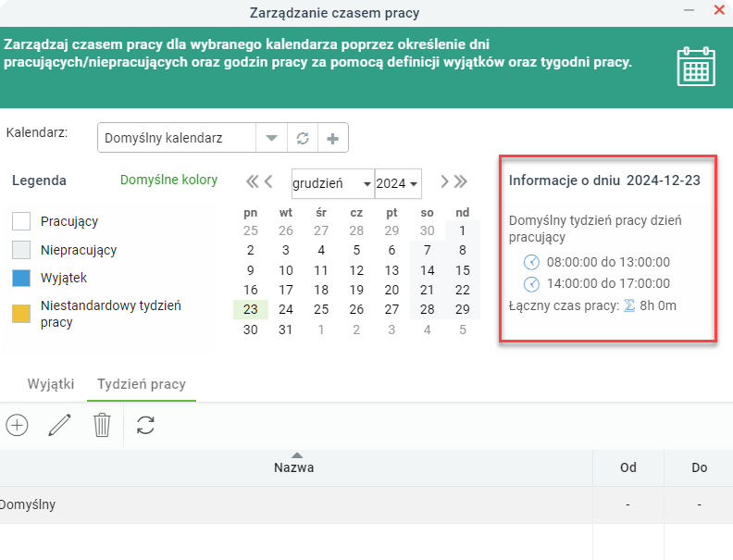This screenshot has width=733, height=560.
Task: Edit the selected entry with pencil icon
Action: click(x=59, y=425)
